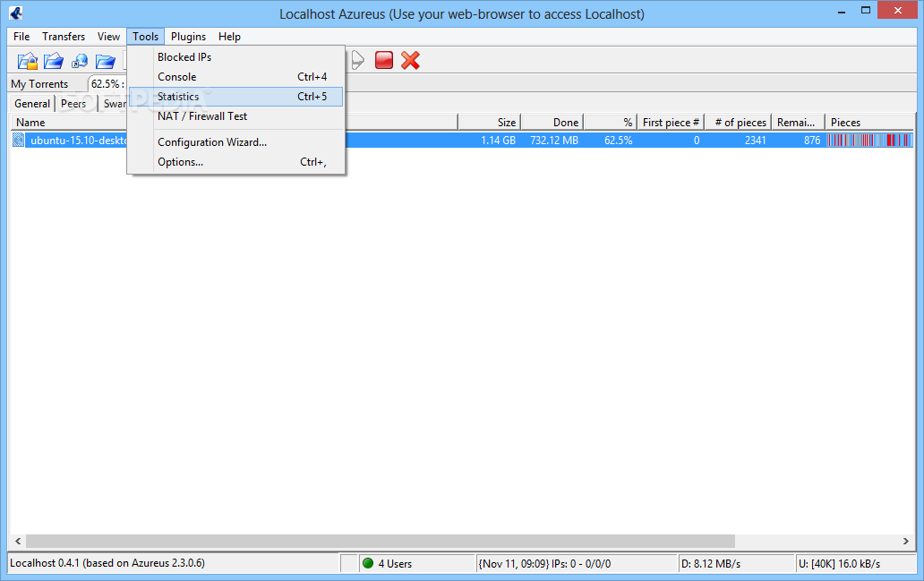The image size is (924, 581).
Task: Open the Help menu
Action: (x=229, y=37)
